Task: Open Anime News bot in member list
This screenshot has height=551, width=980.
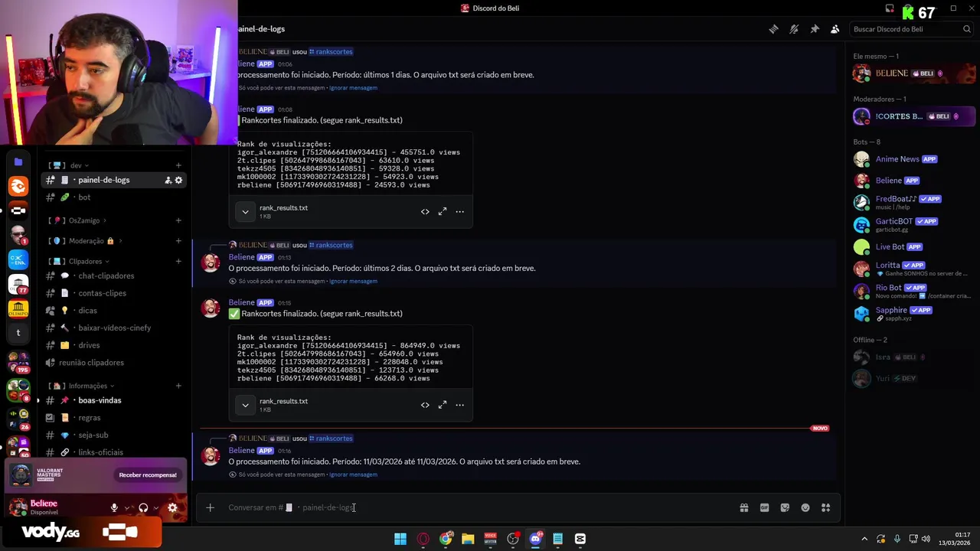Action: coord(913,159)
